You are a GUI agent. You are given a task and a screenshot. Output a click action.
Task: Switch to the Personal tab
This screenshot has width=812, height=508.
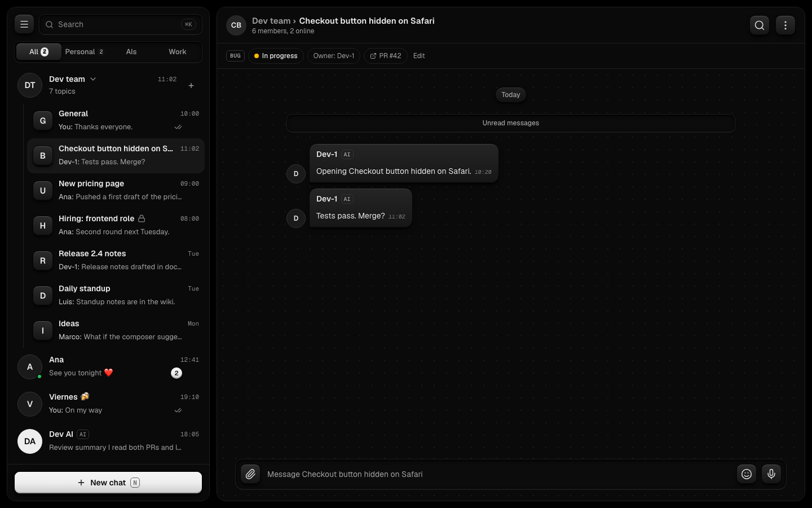(84, 52)
